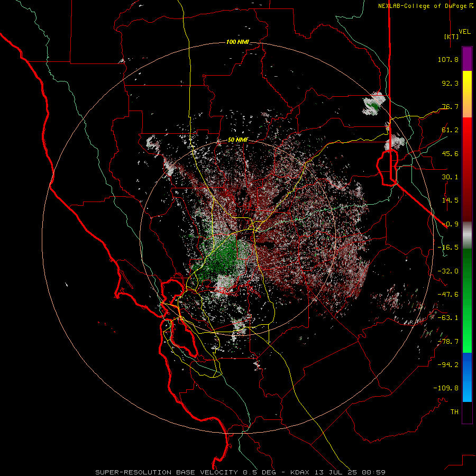Click the 92.3 velocity scale value
Screen dimensions: 476x476
pyautogui.click(x=450, y=83)
